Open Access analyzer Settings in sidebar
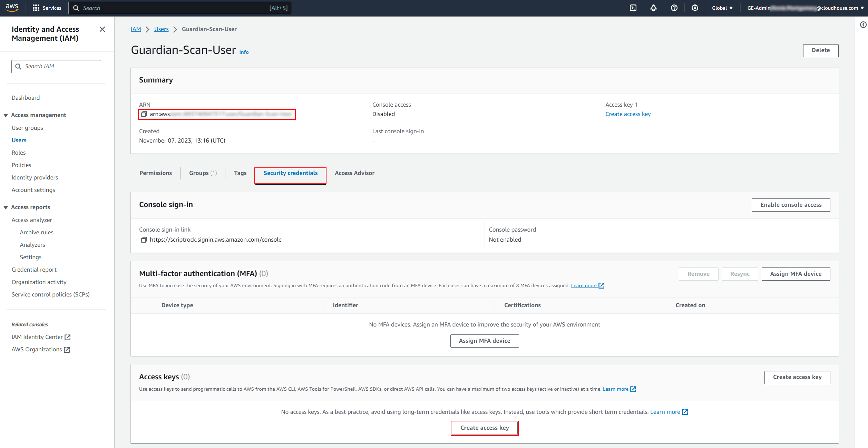 pyautogui.click(x=31, y=257)
